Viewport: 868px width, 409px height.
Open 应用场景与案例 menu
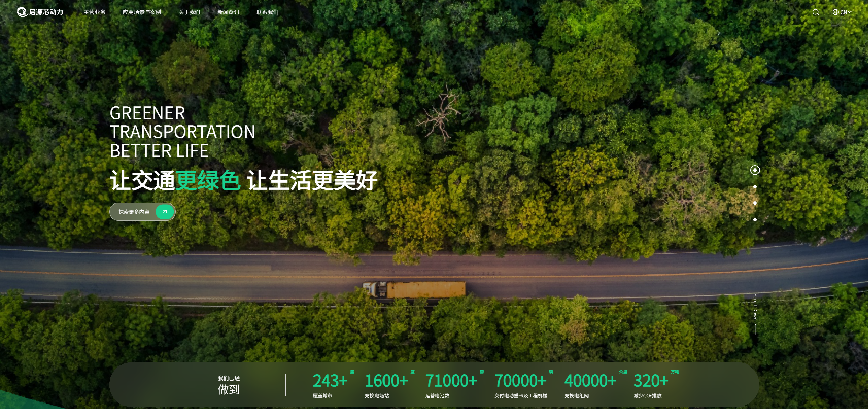[142, 12]
